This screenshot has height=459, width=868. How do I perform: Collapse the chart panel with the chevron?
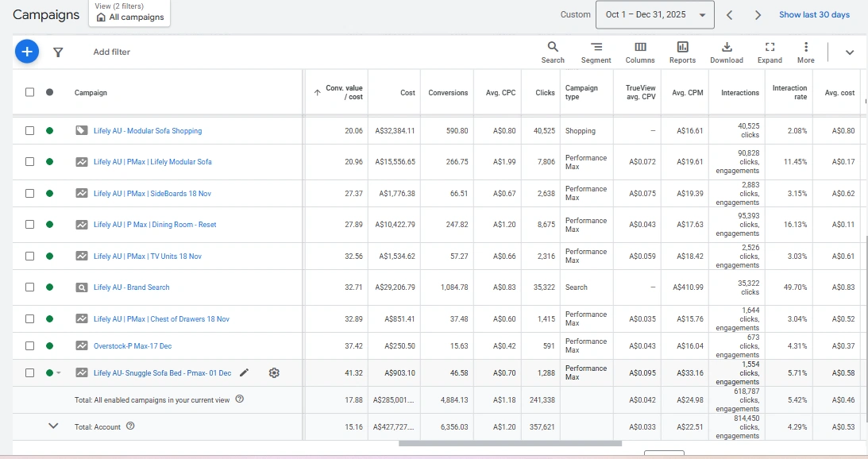(x=849, y=52)
